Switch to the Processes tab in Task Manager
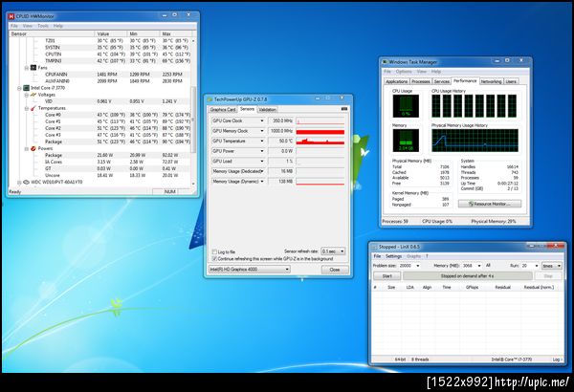 pos(421,81)
